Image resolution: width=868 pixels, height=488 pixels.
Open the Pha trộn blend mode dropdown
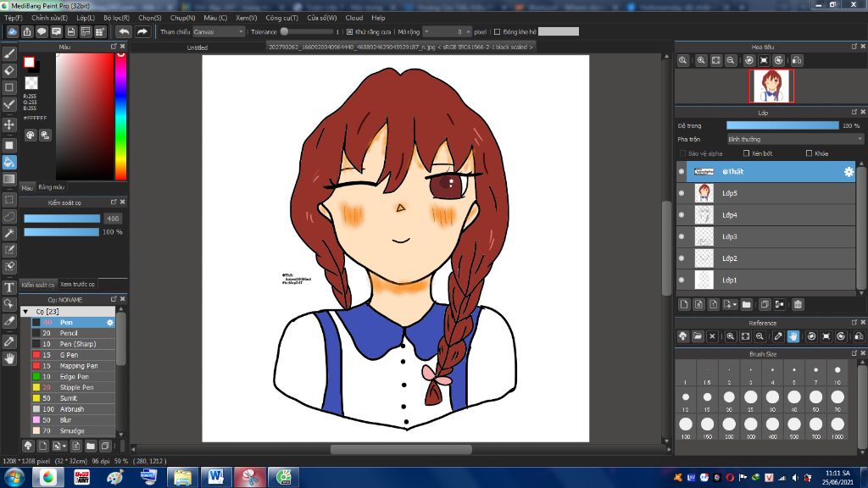click(x=795, y=140)
